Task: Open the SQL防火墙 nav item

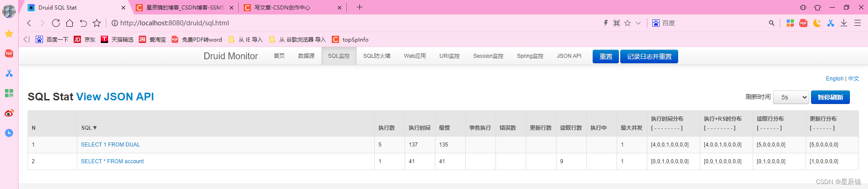Action: point(377,56)
